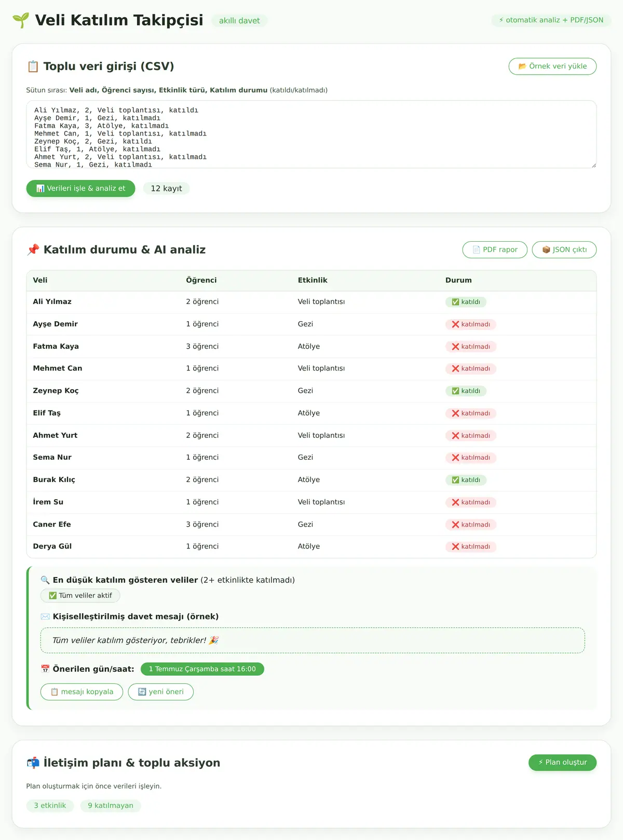Load sample data with Örnek veri yükle

552,66
